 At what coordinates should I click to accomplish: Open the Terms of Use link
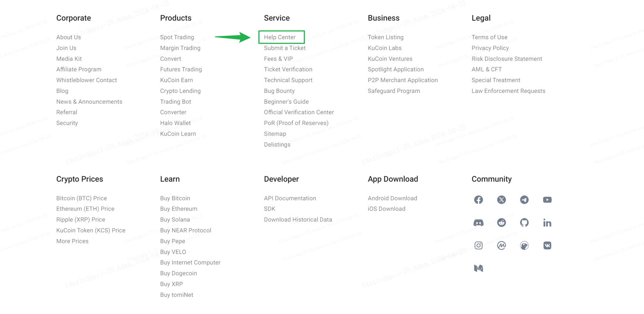point(489,37)
